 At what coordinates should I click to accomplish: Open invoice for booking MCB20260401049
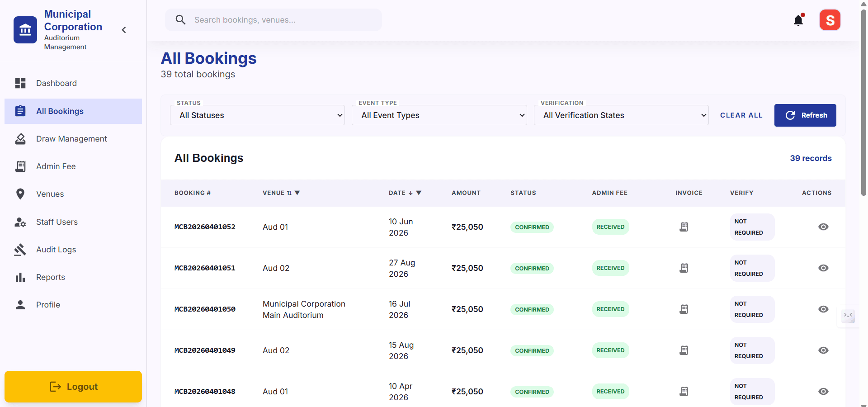tap(684, 350)
